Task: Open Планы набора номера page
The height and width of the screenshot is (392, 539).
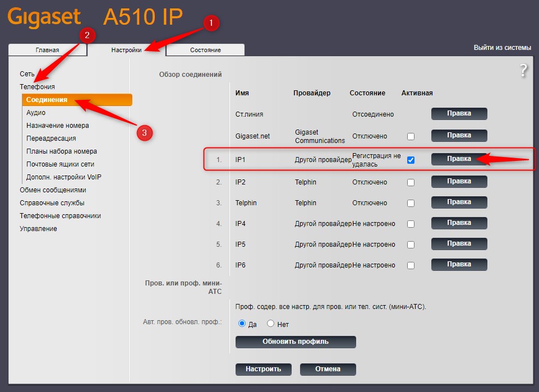Action: click(x=62, y=151)
